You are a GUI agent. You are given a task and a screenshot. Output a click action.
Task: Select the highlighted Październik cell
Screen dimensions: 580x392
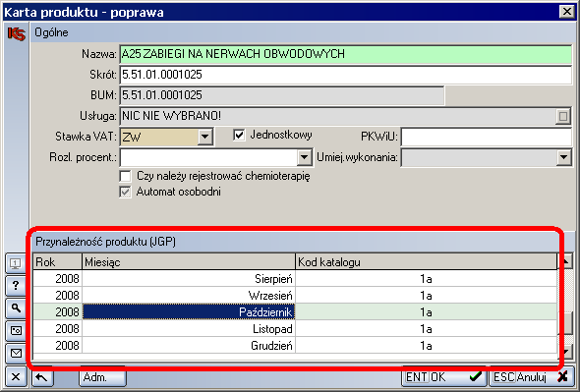pyautogui.click(x=189, y=312)
